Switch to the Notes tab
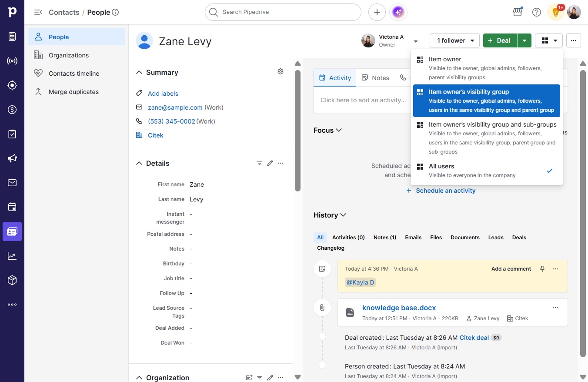Viewport: 588px width, 382px height. coord(375,77)
